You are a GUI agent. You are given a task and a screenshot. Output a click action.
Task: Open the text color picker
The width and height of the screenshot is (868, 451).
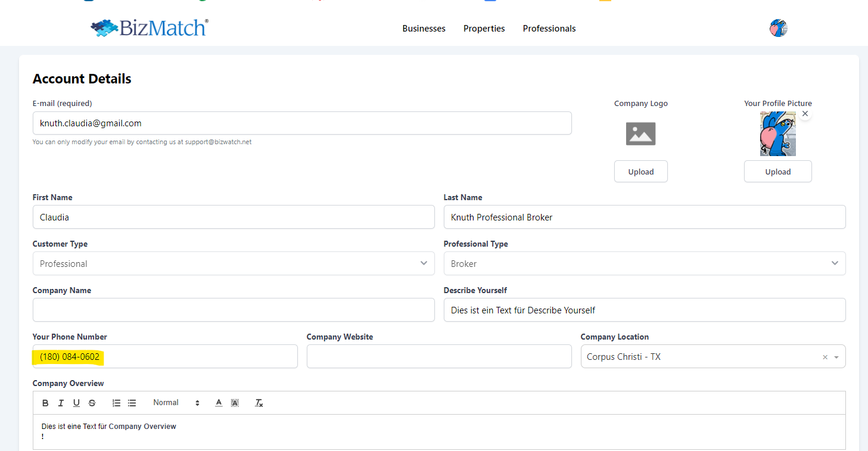[219, 403]
